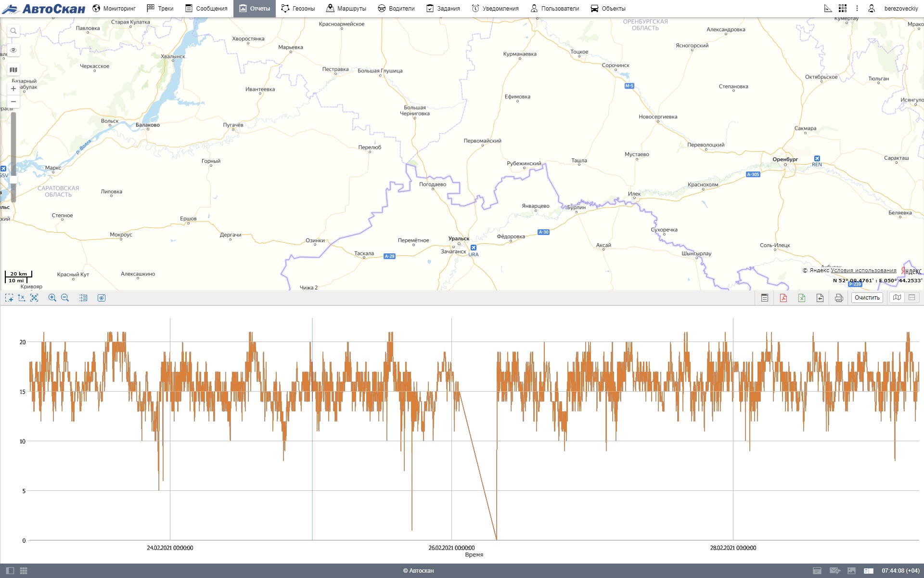The height and width of the screenshot is (578, 924).
Task: Open Yandex Условия использования link
Action: pyautogui.click(x=863, y=270)
